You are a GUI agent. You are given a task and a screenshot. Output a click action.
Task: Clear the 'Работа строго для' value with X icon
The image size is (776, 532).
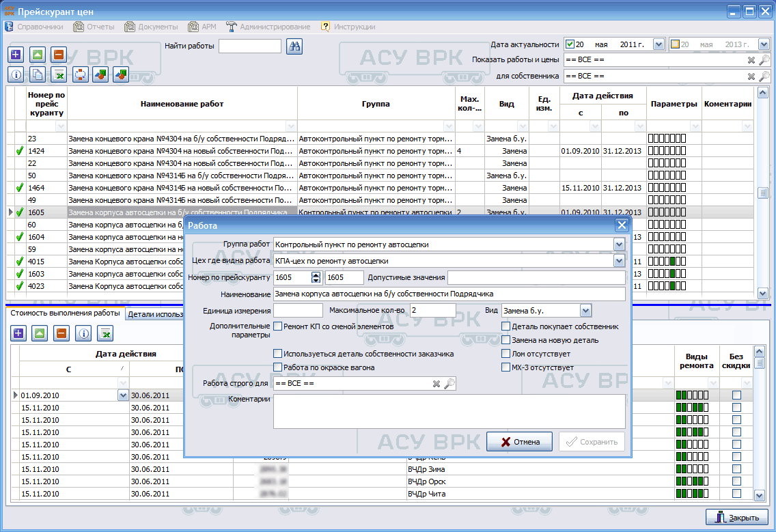(x=436, y=384)
